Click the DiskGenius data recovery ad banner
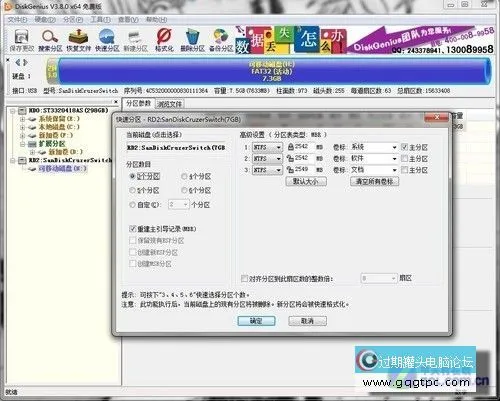This screenshot has height=401, width=500. tap(364, 39)
